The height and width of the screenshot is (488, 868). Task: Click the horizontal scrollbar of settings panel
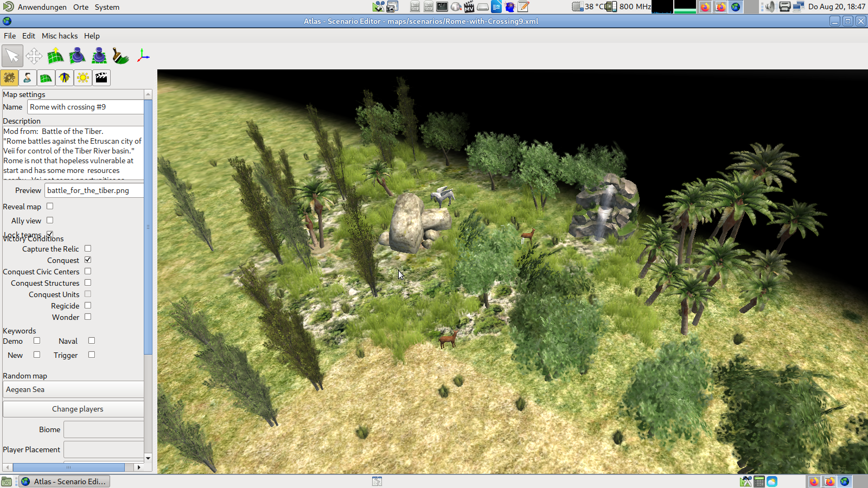tap(69, 467)
